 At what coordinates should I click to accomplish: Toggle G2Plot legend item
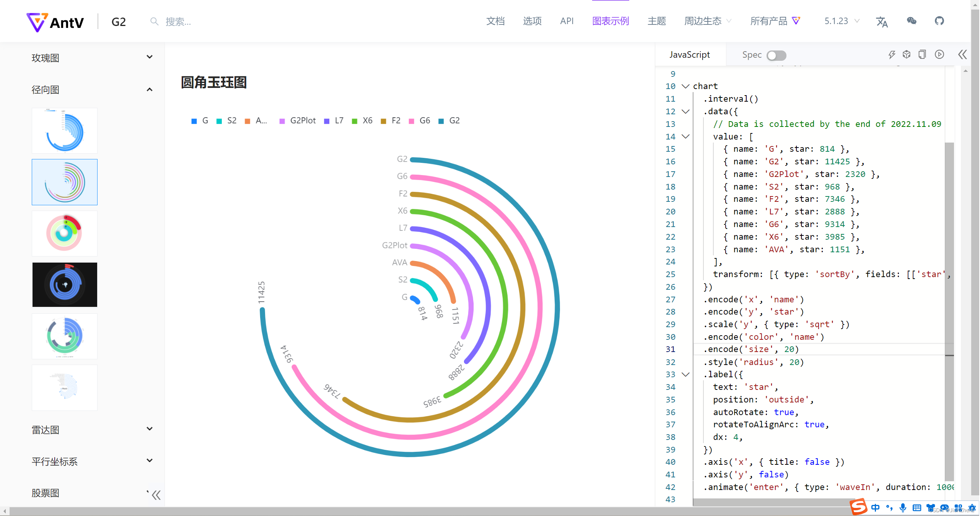298,121
